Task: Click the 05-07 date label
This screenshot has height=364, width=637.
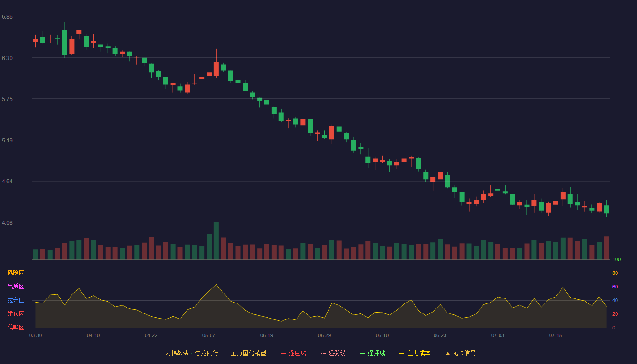Action: coord(209,335)
